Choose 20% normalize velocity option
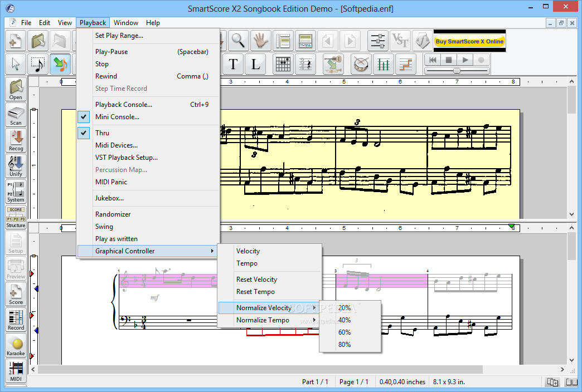The width and height of the screenshot is (582, 392). tap(350, 308)
